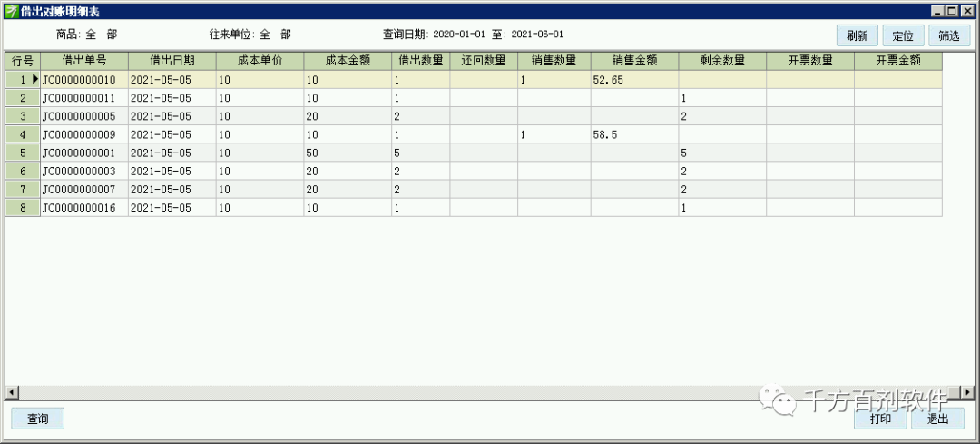980x444 pixels.
Task: Click the sales amount cell 58.5
Action: point(634,134)
